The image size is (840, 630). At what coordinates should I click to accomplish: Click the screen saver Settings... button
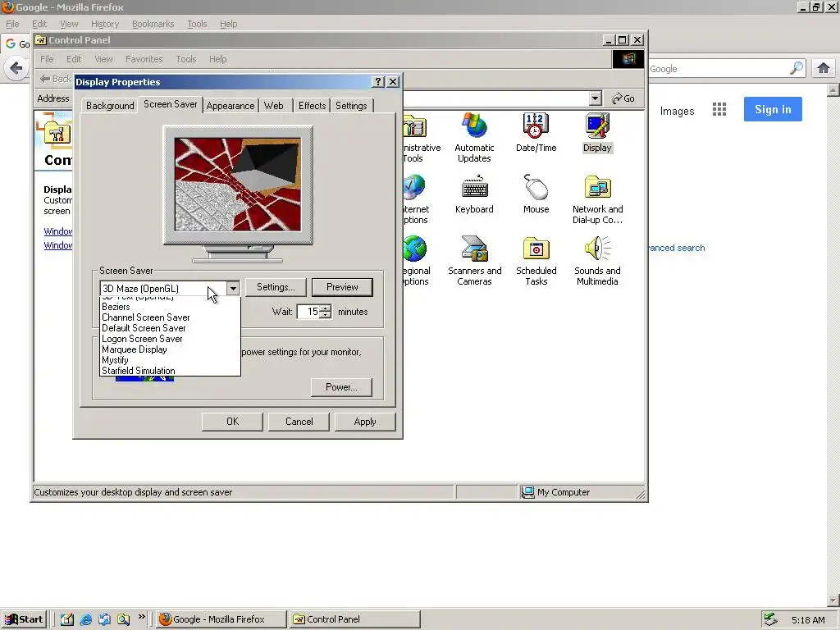pyautogui.click(x=276, y=287)
